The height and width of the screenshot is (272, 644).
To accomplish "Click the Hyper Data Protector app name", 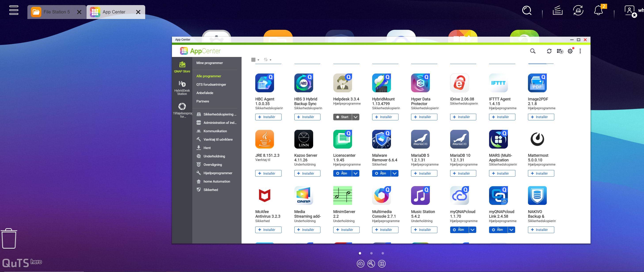I will pyautogui.click(x=421, y=101).
